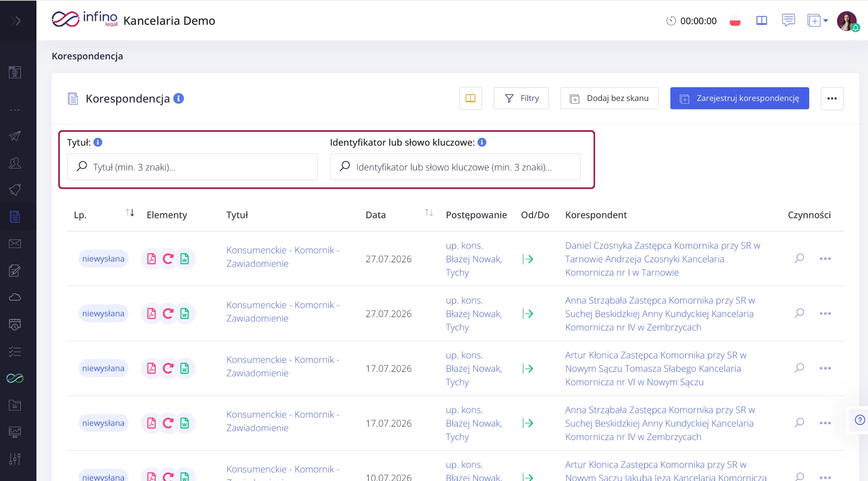Sort the table by Lp. column

coord(130,213)
